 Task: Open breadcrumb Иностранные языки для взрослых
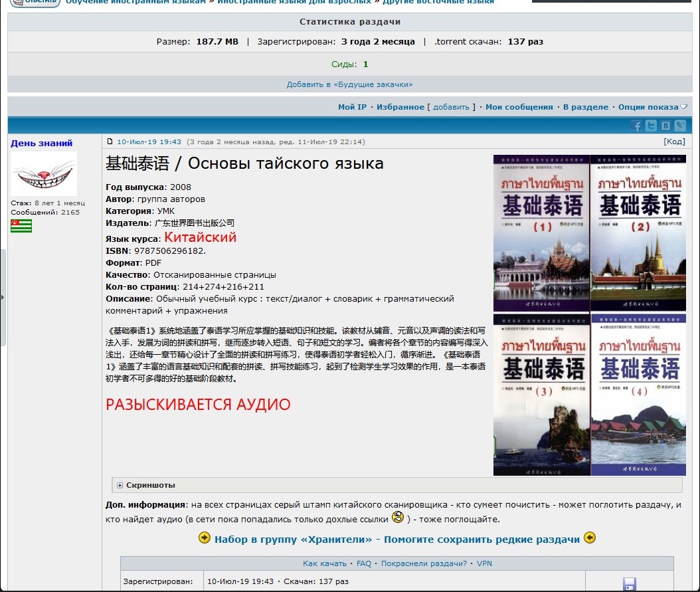pos(294,2)
